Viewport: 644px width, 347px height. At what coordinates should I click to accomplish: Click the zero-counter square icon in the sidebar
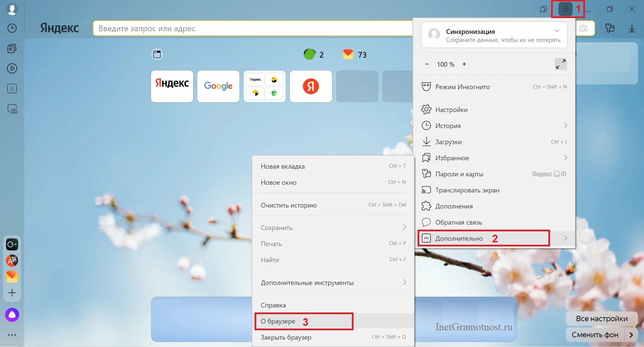pyautogui.click(x=12, y=89)
